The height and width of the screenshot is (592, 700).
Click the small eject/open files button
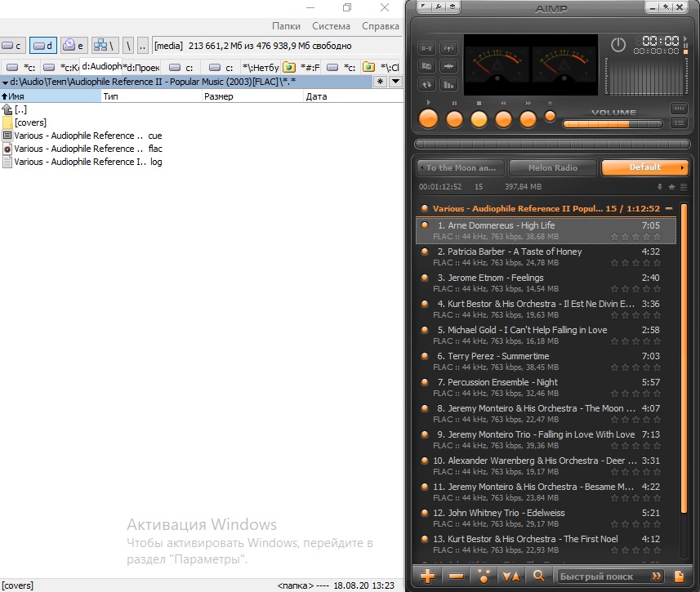[550, 117]
